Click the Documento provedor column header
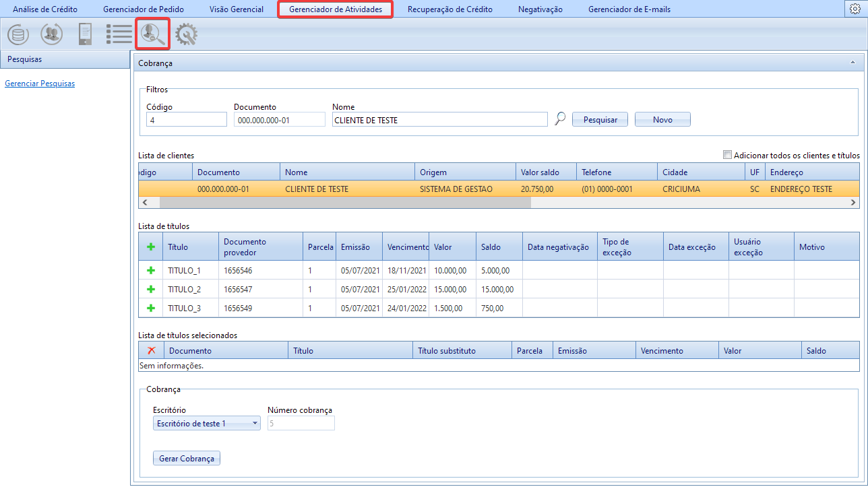The width and height of the screenshot is (868, 487). [261, 247]
